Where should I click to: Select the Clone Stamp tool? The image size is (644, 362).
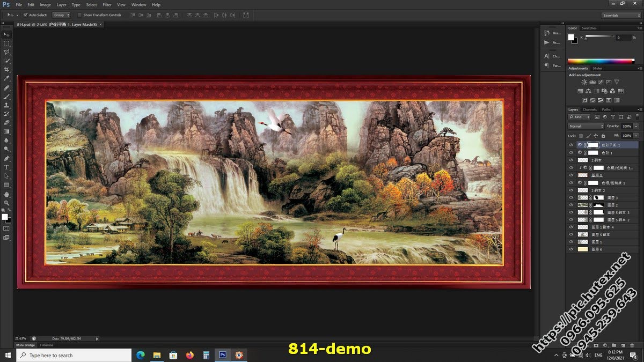(6, 105)
